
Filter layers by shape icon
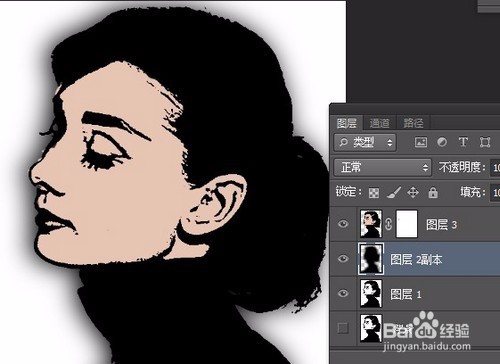pyautogui.click(x=485, y=142)
